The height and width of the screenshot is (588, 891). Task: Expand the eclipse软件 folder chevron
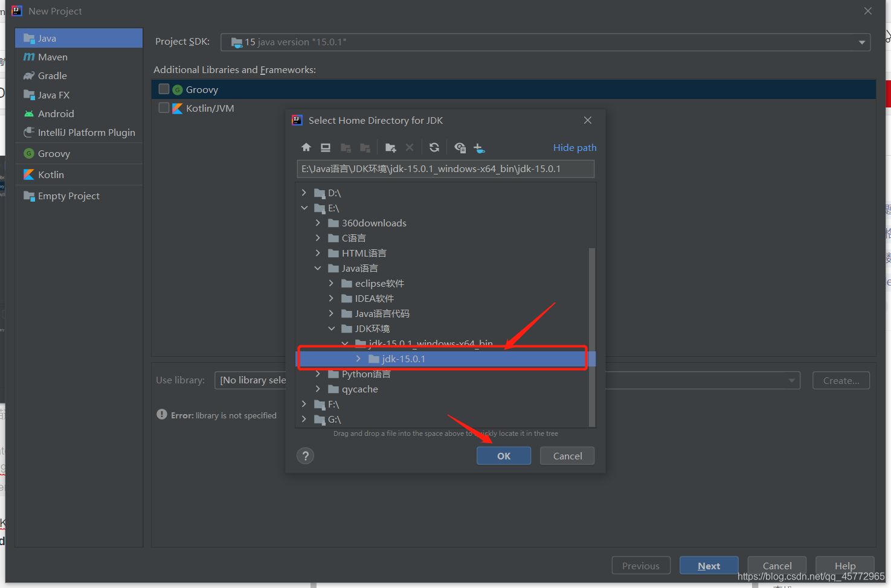click(331, 283)
